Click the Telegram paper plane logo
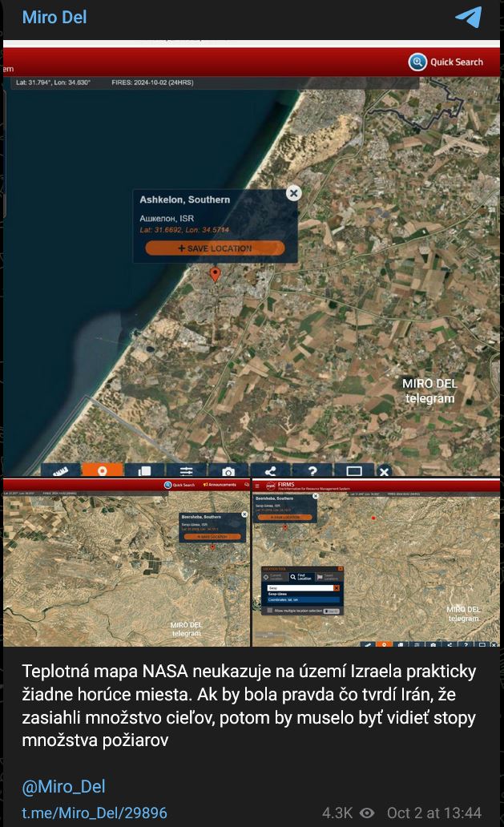Image resolution: width=504 pixels, height=827 pixels. pos(469,18)
